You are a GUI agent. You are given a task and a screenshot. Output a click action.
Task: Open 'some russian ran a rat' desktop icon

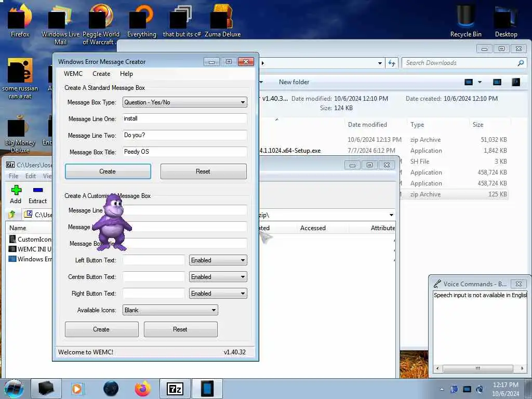coord(20,79)
